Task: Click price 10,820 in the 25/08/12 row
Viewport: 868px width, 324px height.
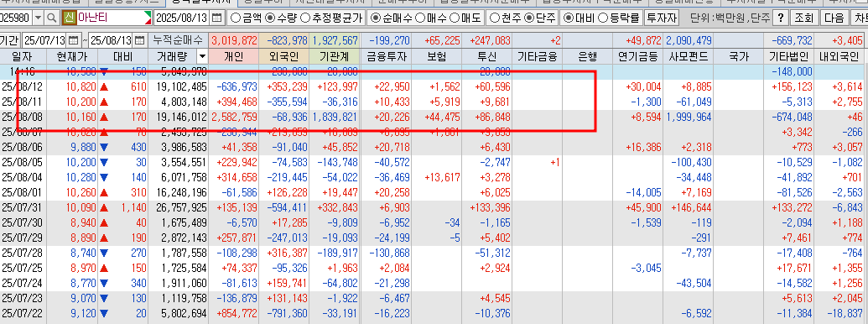Action: point(81,87)
